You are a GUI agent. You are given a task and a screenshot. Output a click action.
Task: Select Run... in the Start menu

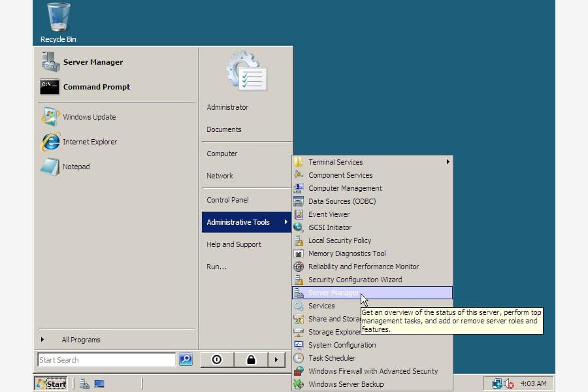[x=216, y=267]
